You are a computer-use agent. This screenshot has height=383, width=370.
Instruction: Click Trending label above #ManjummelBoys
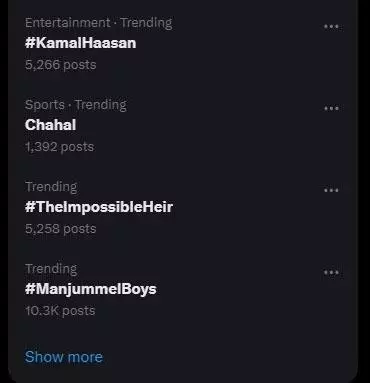[x=51, y=269]
